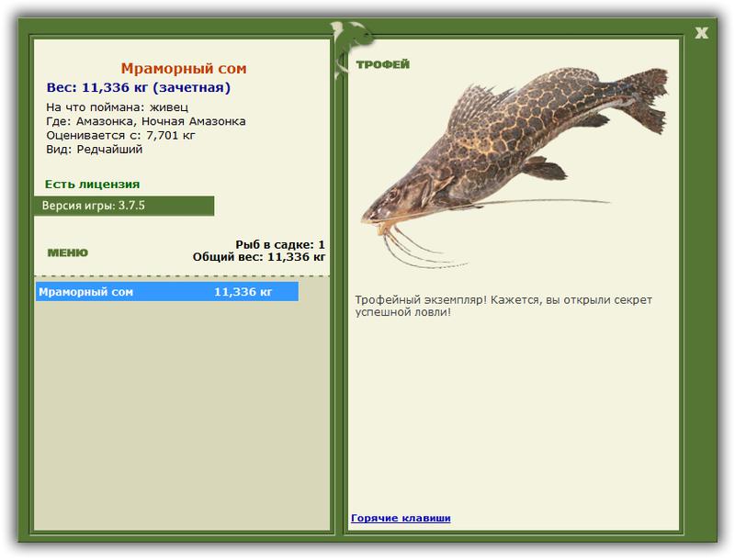Click the orange Мраморный сом title
Viewport: 735px width, 560px height.
point(184,68)
